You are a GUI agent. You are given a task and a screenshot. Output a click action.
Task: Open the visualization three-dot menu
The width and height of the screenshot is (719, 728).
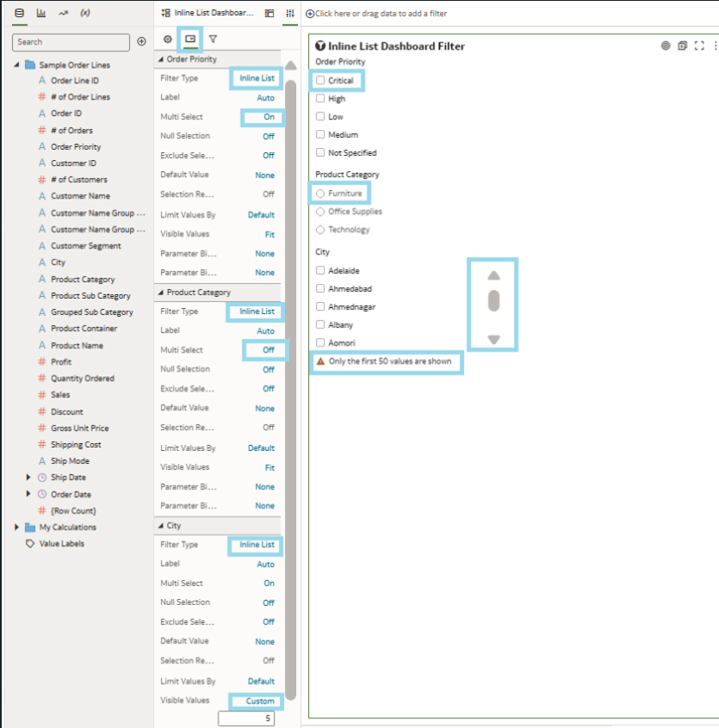[714, 46]
